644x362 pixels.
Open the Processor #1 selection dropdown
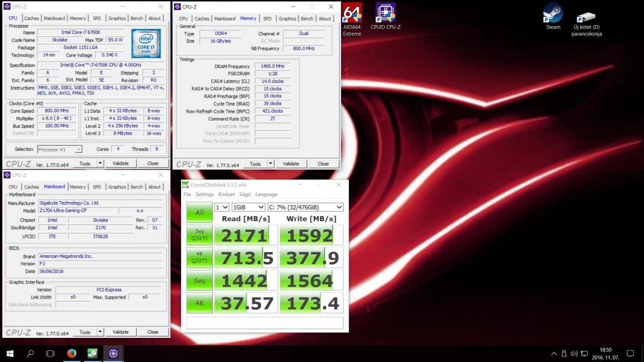[59, 149]
